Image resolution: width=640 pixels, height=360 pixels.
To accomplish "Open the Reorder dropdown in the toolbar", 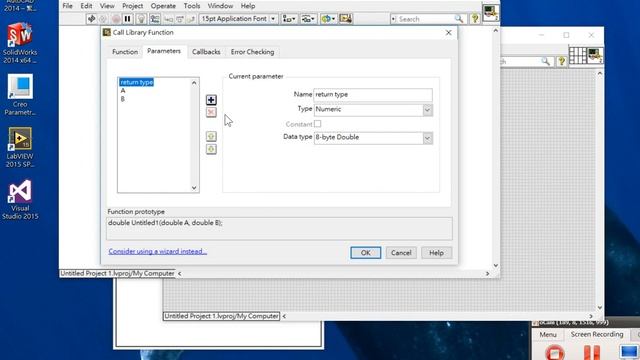I will point(328,19).
